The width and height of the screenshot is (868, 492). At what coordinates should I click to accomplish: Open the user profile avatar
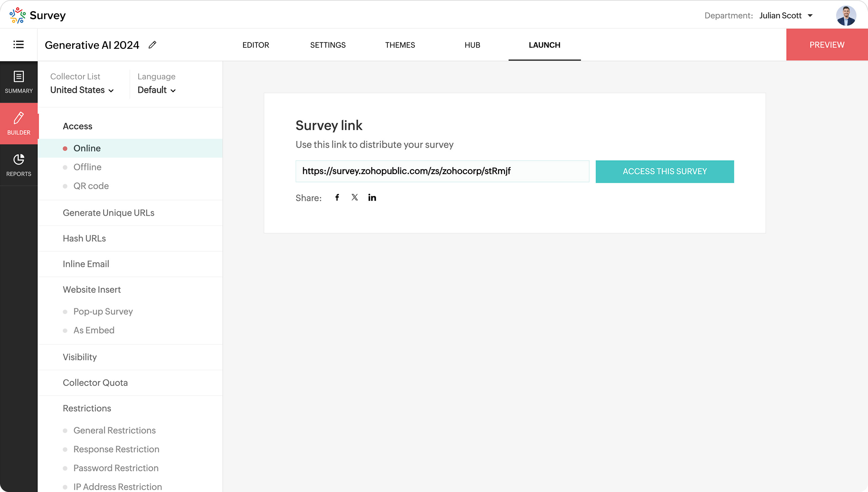click(846, 16)
